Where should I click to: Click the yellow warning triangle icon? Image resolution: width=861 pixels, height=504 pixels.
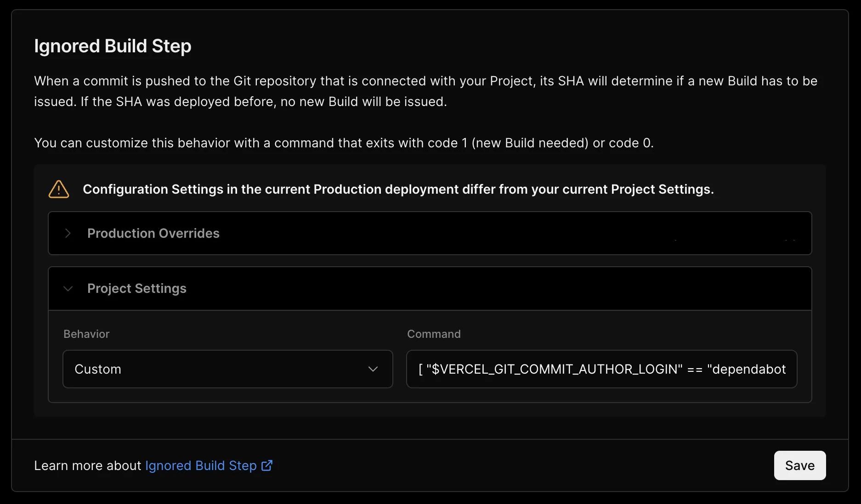(x=59, y=189)
